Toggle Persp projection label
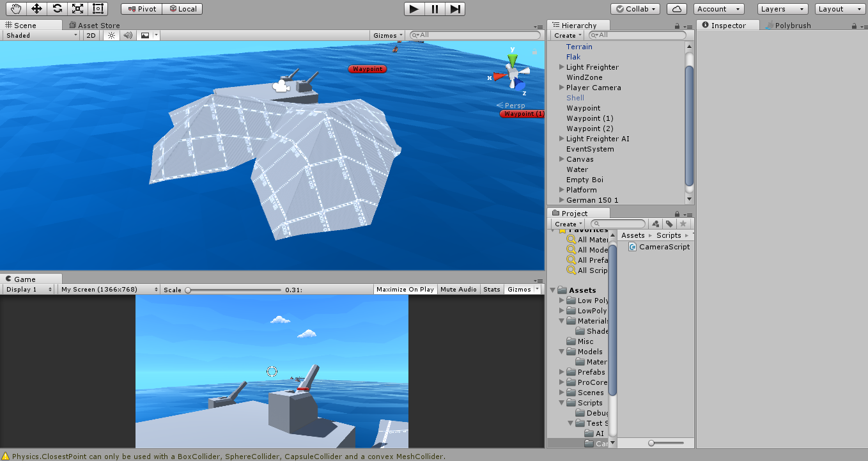Screen dimensions: 868x461 coord(510,105)
